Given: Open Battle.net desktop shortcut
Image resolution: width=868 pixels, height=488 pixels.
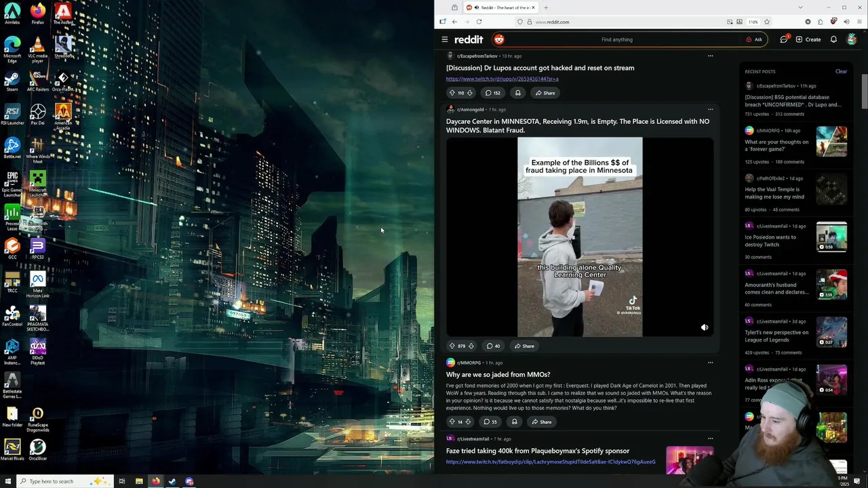Looking at the screenshot, I should (x=12, y=148).
